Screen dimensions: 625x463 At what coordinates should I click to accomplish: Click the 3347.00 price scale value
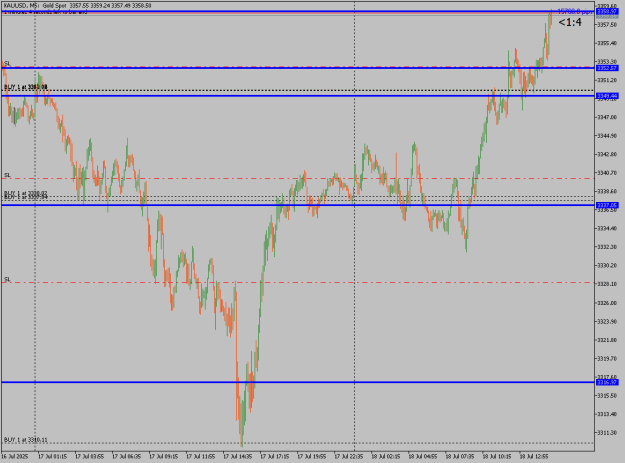click(607, 117)
